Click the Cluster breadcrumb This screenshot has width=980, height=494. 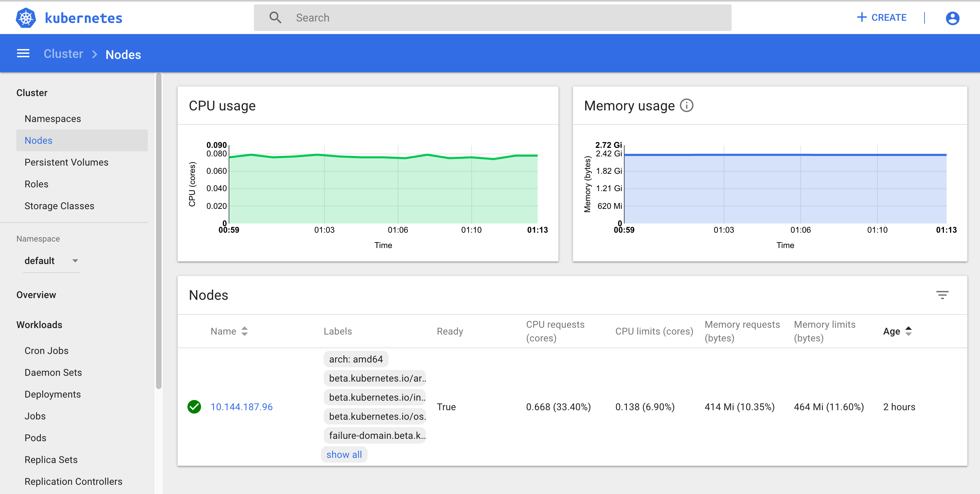click(63, 54)
